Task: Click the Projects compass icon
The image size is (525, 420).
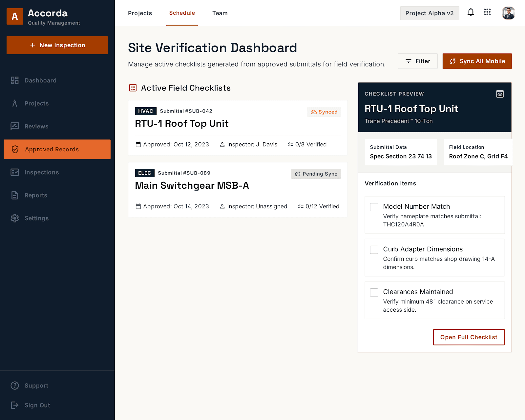Action: coord(15,103)
